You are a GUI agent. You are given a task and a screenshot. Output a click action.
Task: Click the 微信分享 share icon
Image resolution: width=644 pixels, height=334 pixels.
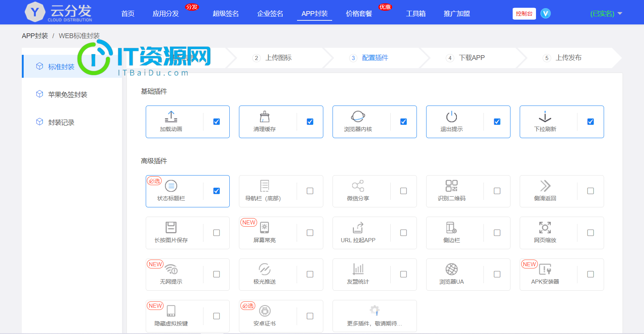(358, 186)
